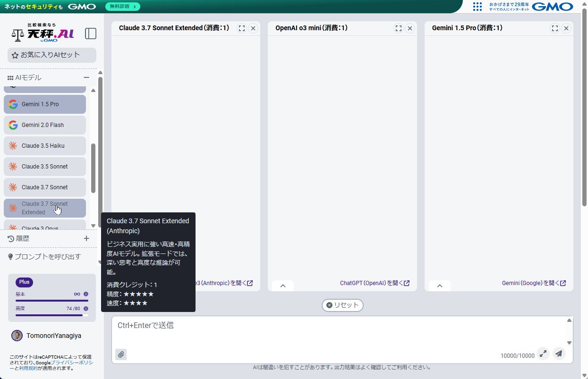Maximize the OpenAI o3 mini panel
This screenshot has height=379, width=588.
tap(399, 28)
